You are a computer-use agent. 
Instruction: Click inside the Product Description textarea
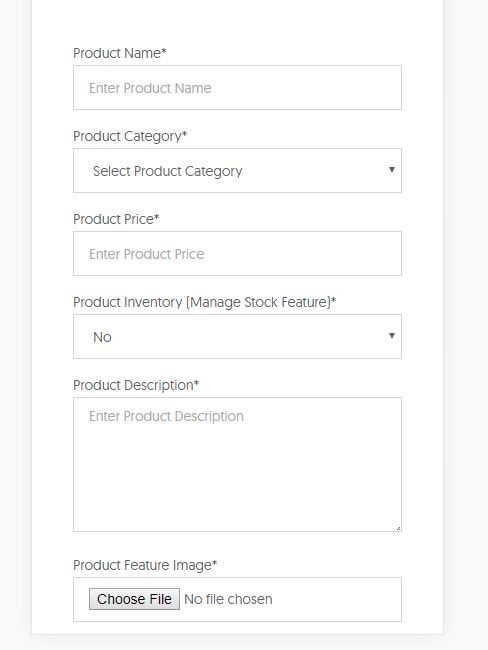[237, 464]
